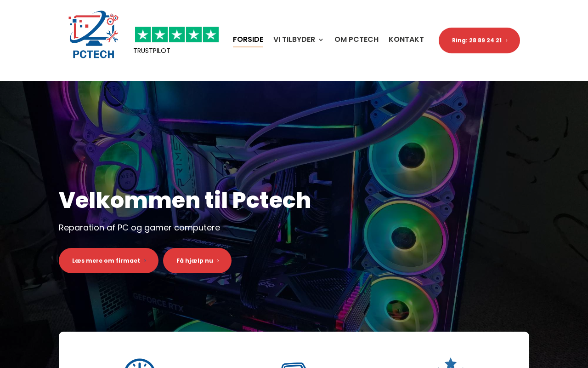The height and width of the screenshot is (368, 588).
Task: Click Få hjælp nu button
Action: 197,261
